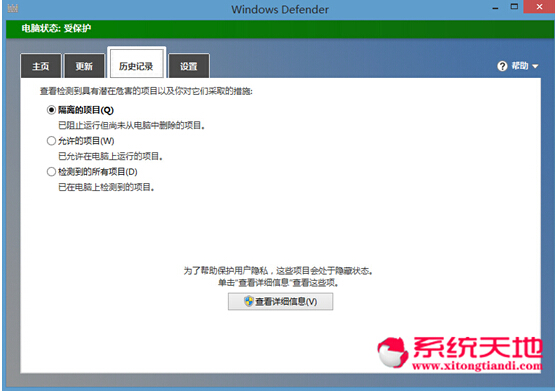Select 隔离的项目(Q) radio button

pyautogui.click(x=51, y=110)
